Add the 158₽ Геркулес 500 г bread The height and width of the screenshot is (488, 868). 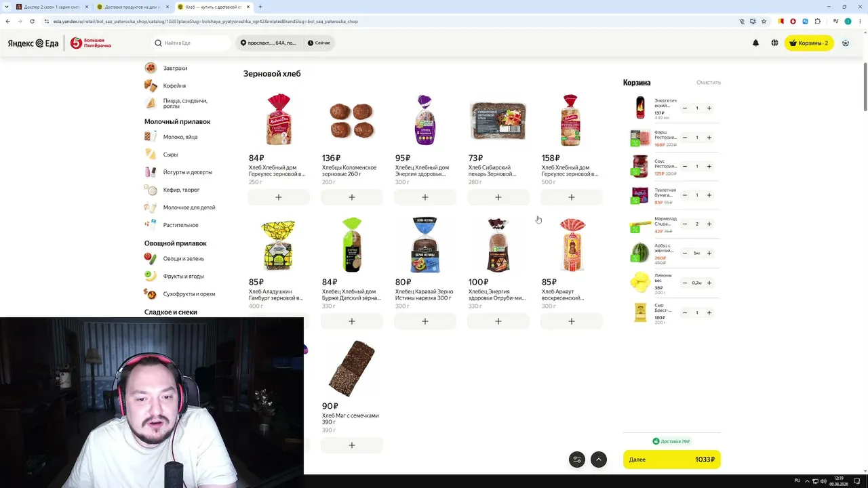tap(572, 197)
